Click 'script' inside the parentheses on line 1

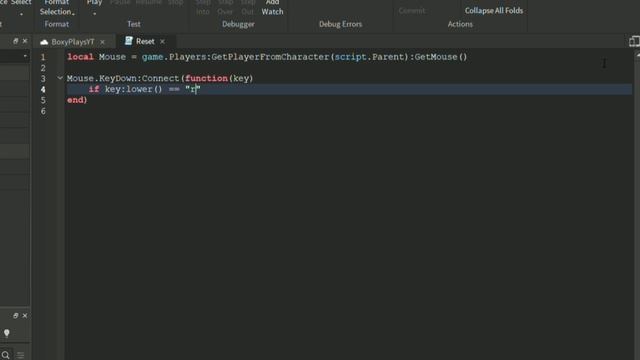click(350, 57)
